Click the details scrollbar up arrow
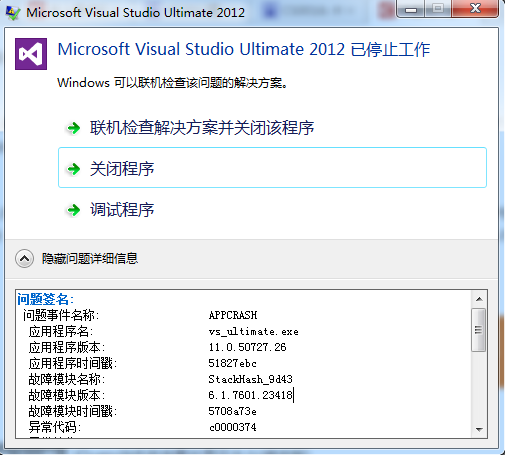The image size is (505, 455). (479, 299)
